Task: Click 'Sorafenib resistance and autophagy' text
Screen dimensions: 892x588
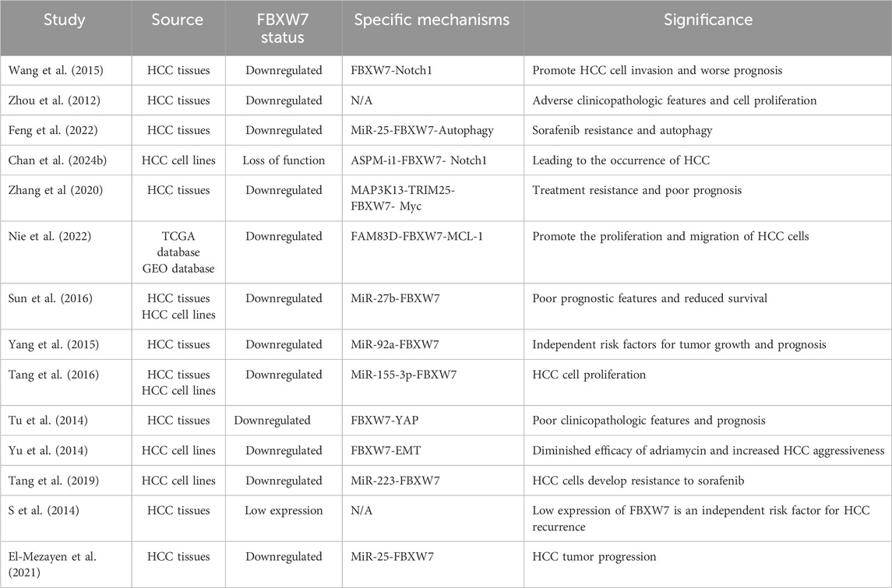Action: tap(622, 130)
